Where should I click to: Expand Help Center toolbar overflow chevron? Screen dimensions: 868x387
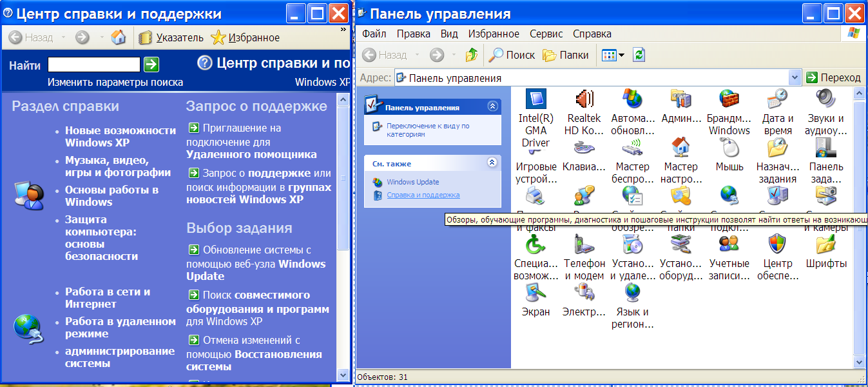343,29
